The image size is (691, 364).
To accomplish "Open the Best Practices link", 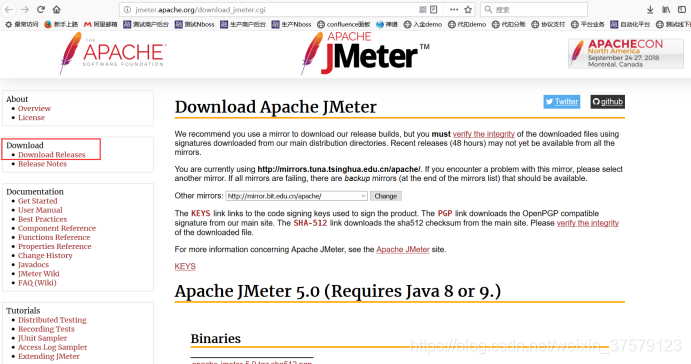I will tap(42, 219).
